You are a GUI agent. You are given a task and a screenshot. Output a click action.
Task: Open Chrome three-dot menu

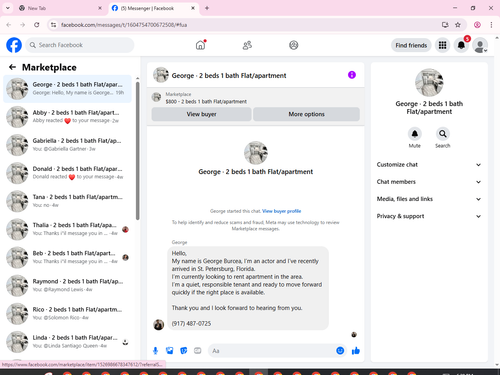pos(491,25)
